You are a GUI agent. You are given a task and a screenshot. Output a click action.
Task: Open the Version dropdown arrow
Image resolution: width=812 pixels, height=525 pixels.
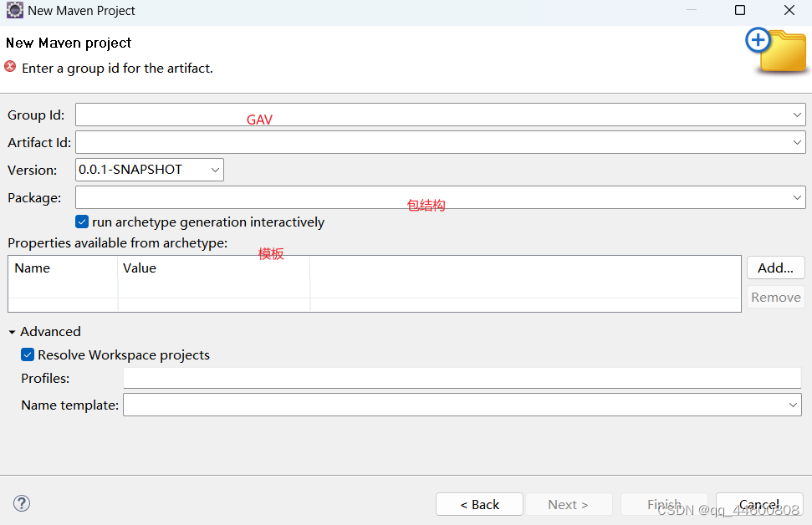pos(215,170)
